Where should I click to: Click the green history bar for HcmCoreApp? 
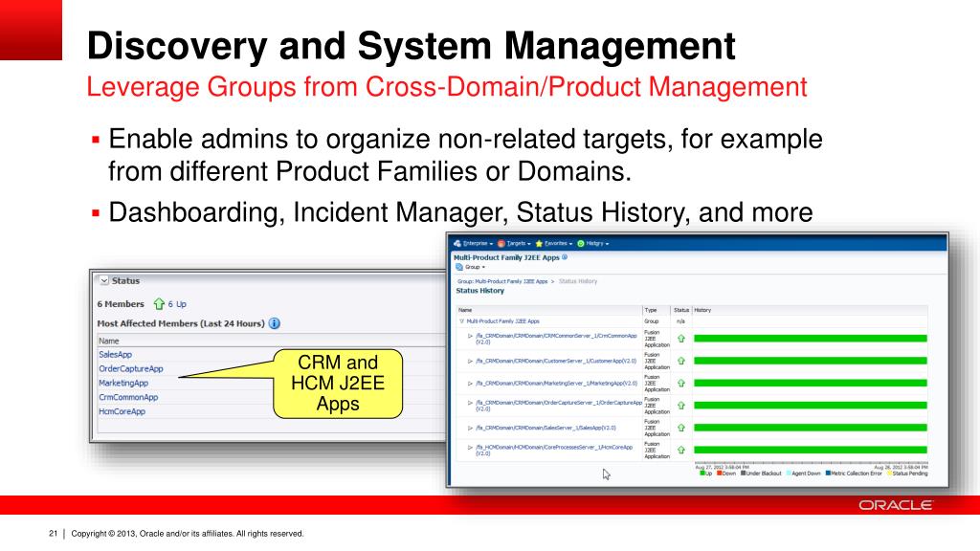[x=810, y=450]
